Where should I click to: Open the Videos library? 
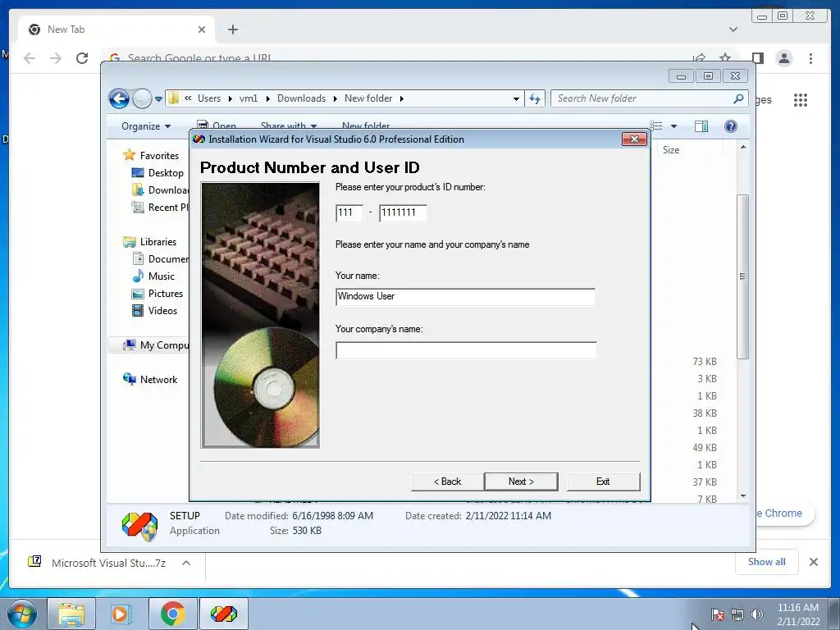154,311
